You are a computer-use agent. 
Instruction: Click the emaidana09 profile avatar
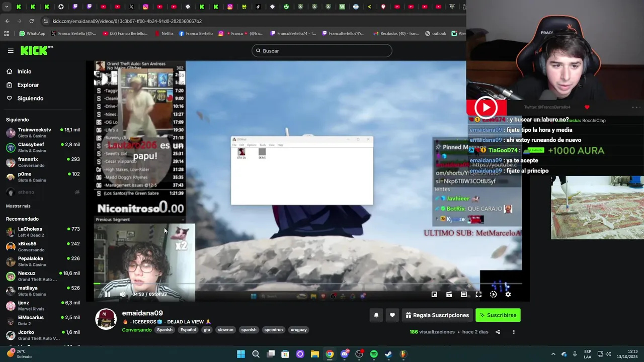pos(106,319)
